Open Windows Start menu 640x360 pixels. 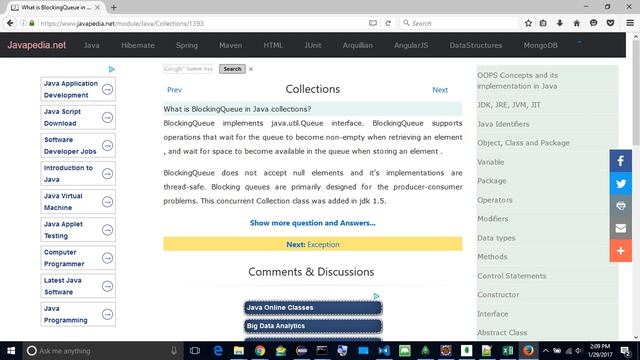click(x=11, y=351)
